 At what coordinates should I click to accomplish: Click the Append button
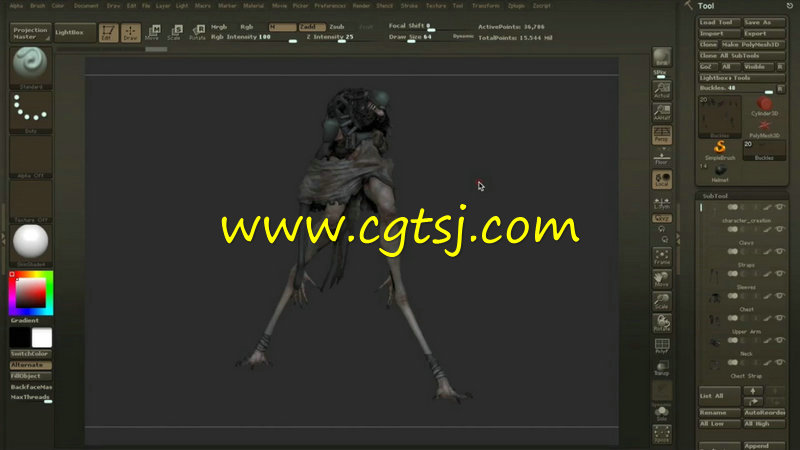tap(764, 446)
